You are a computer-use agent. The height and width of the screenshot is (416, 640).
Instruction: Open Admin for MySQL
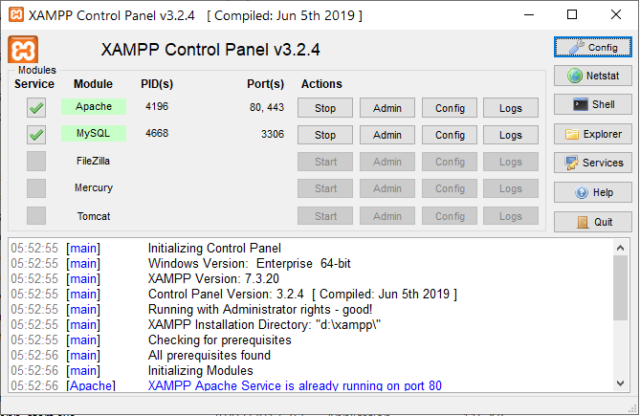coord(387,135)
